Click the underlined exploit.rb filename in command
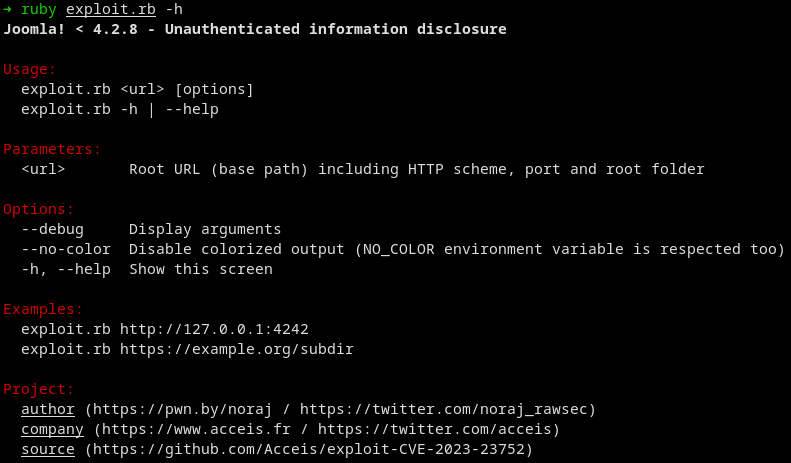The height and width of the screenshot is (463, 791). (x=110, y=10)
